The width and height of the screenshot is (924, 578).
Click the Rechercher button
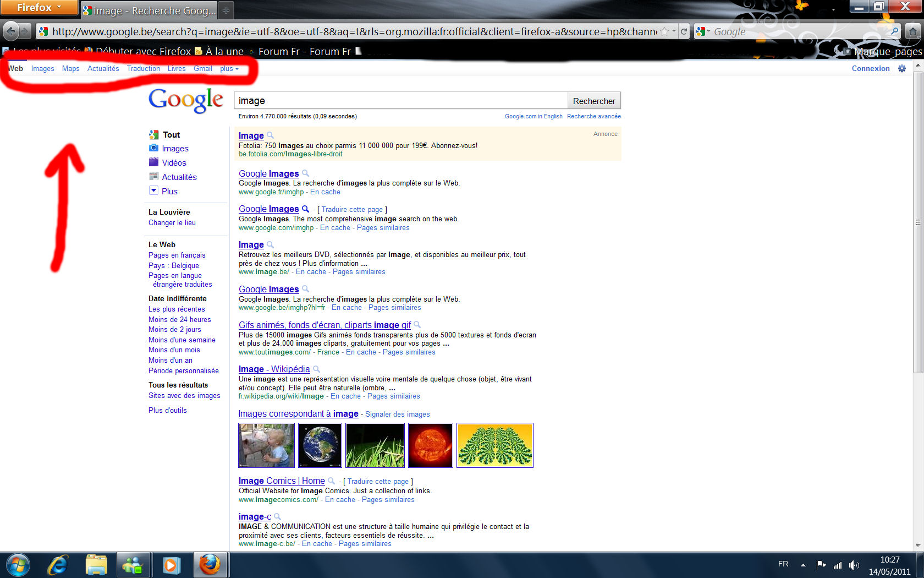pyautogui.click(x=594, y=101)
